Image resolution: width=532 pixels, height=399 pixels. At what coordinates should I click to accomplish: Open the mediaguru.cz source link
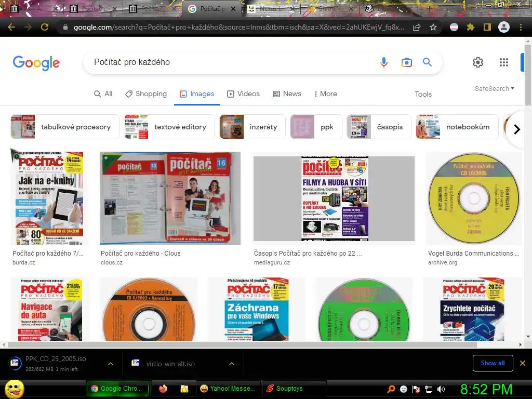click(272, 262)
